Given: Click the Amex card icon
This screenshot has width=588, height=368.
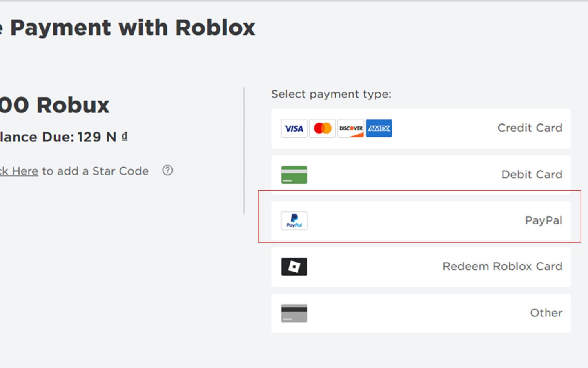Looking at the screenshot, I should (379, 128).
